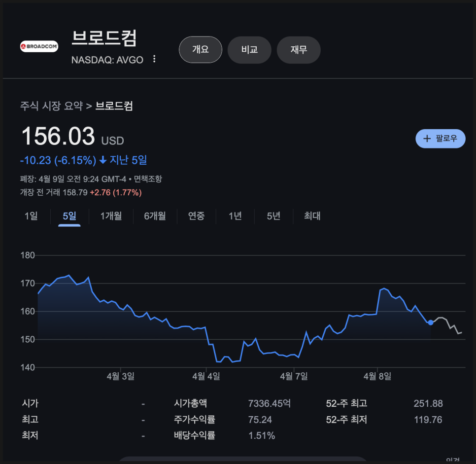Viewport: 476px width, 464px height.
Task: Click the NASDAQ: AVGO ticker text
Action: [x=107, y=60]
